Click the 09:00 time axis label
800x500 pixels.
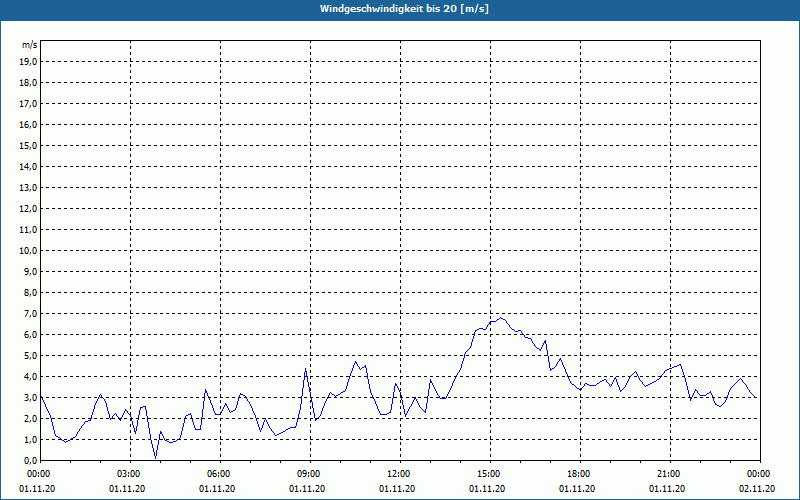(311, 474)
